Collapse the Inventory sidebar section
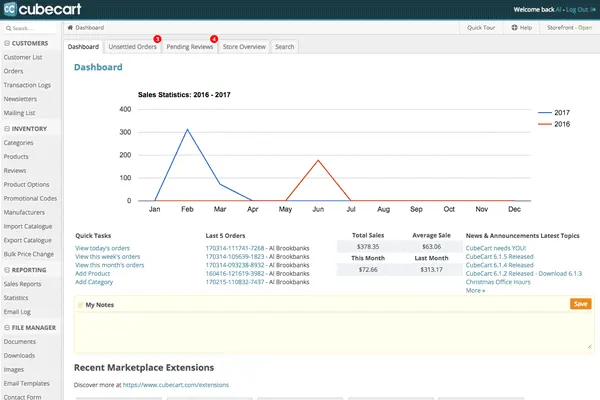This screenshot has height=400, width=600. tap(7, 129)
